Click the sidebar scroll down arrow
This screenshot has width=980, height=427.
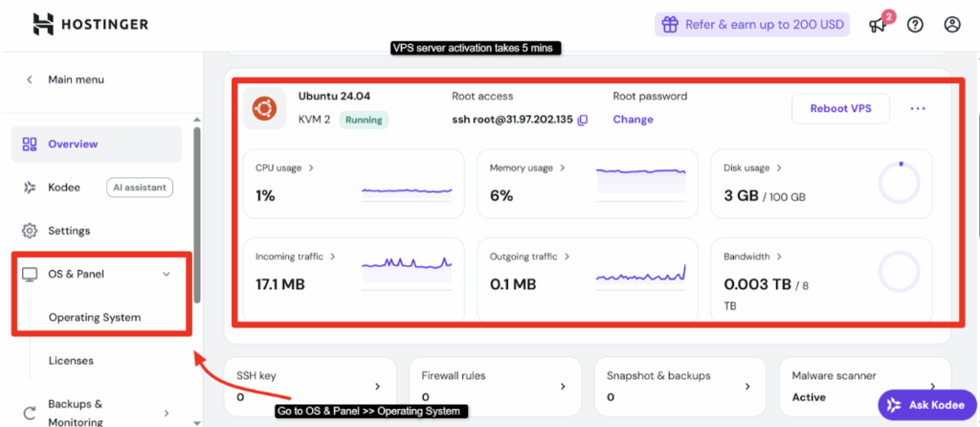click(197, 423)
